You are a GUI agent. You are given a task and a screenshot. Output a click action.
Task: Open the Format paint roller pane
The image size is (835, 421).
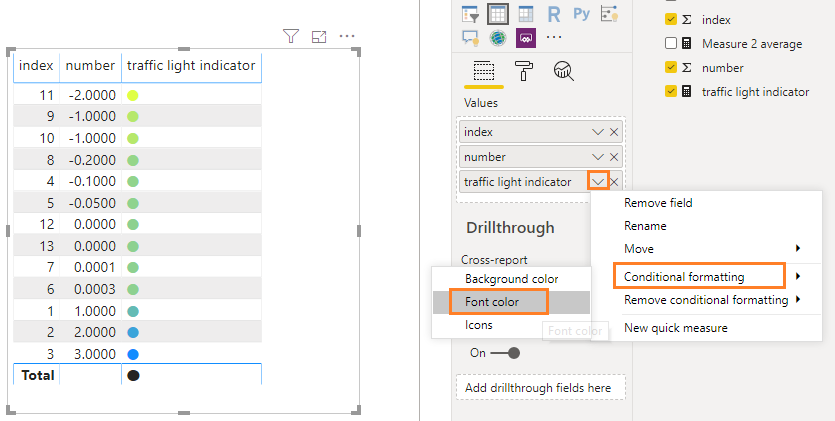523,71
